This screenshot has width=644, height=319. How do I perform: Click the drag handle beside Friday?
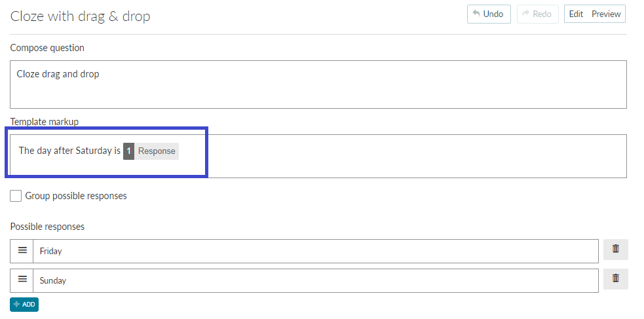coord(22,250)
